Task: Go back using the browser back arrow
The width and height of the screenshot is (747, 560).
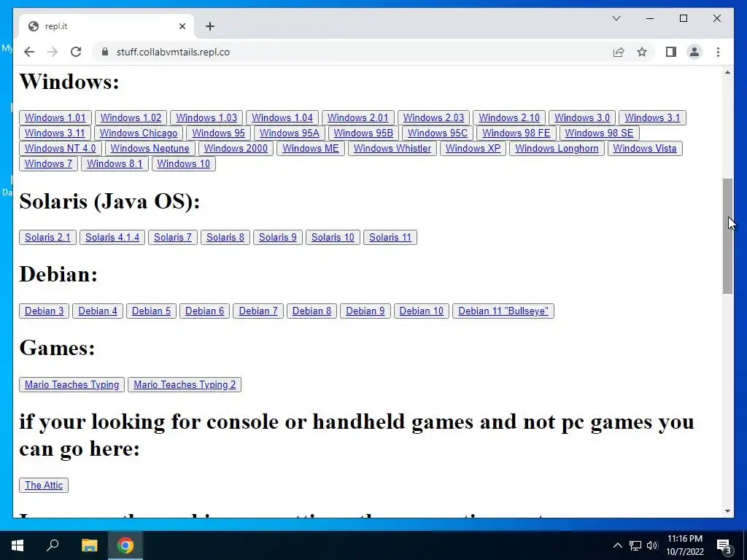Action: click(29, 52)
